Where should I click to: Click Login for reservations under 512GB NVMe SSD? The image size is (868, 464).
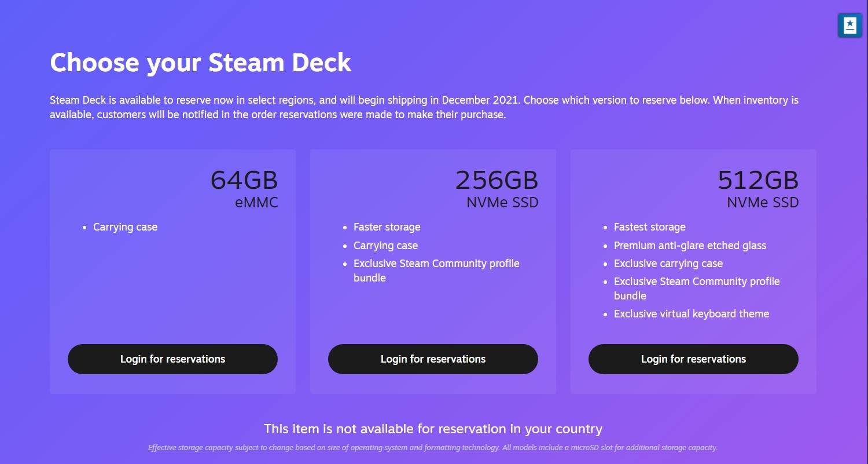(693, 359)
